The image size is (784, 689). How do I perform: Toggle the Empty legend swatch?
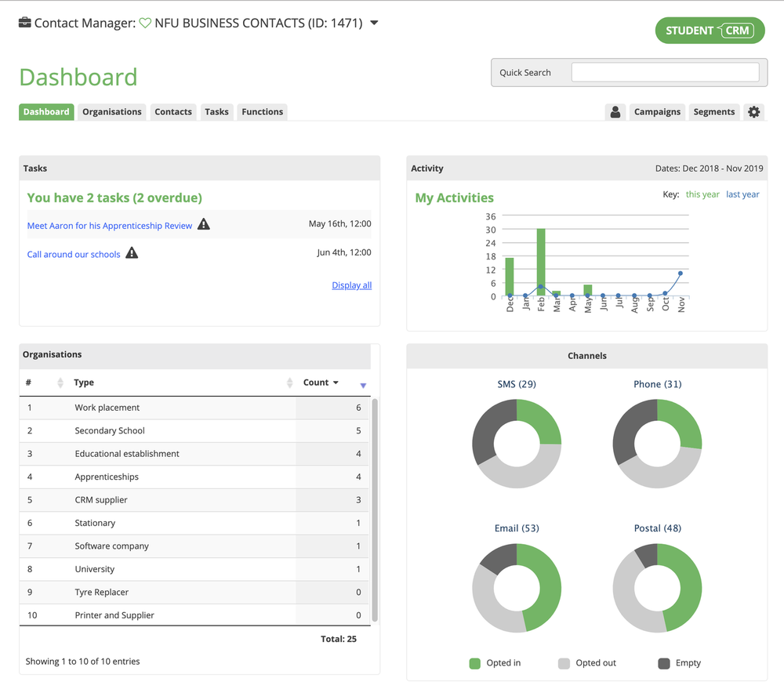point(664,663)
